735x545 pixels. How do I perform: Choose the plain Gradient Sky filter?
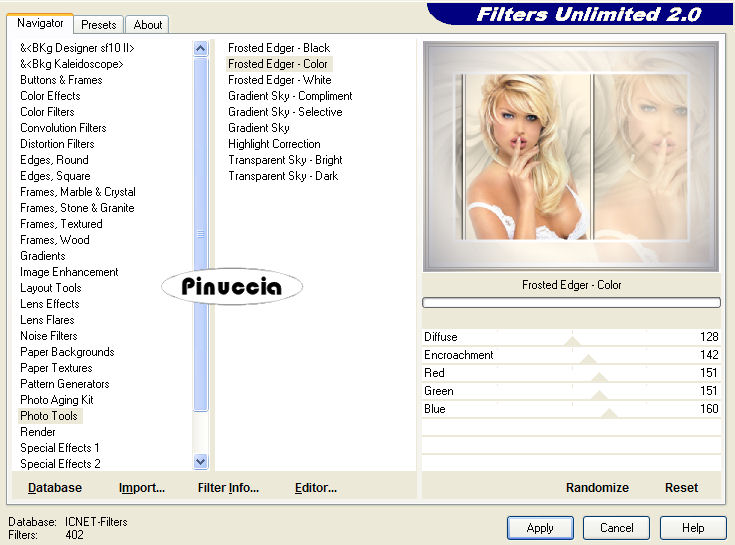259,127
